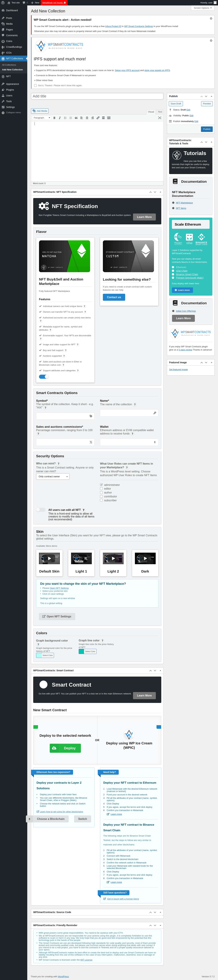Collapse the NFT Specification panel

click(160, 192)
